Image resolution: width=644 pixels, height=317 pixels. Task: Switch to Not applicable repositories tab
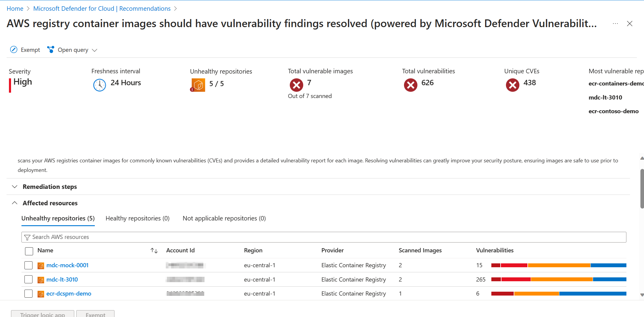[x=224, y=218]
